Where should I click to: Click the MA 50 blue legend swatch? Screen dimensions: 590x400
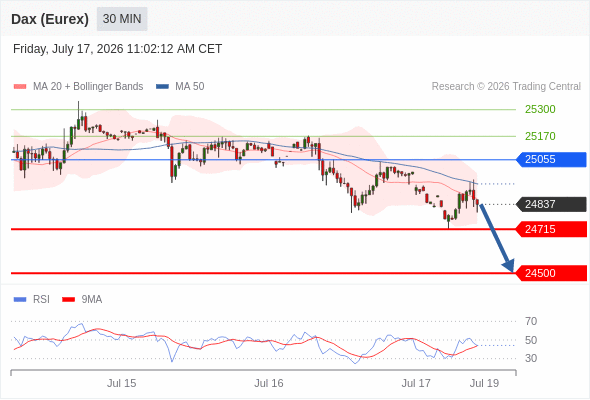click(163, 87)
